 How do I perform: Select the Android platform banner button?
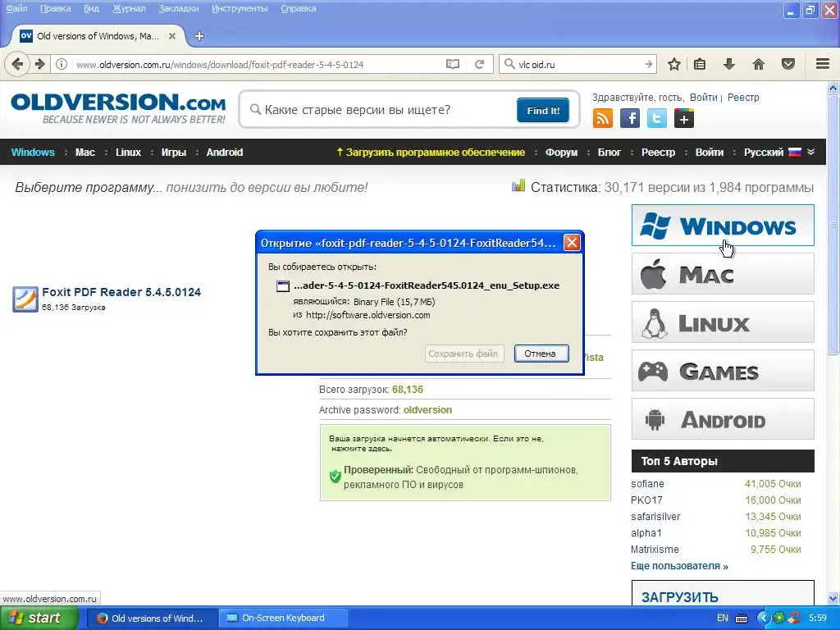723,418
